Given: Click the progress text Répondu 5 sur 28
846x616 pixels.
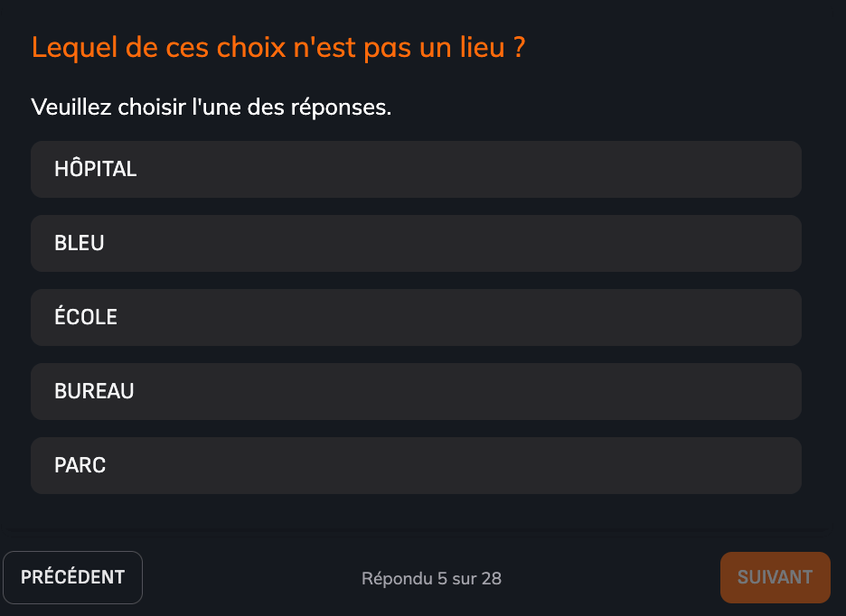Looking at the screenshot, I should pyautogui.click(x=431, y=578).
